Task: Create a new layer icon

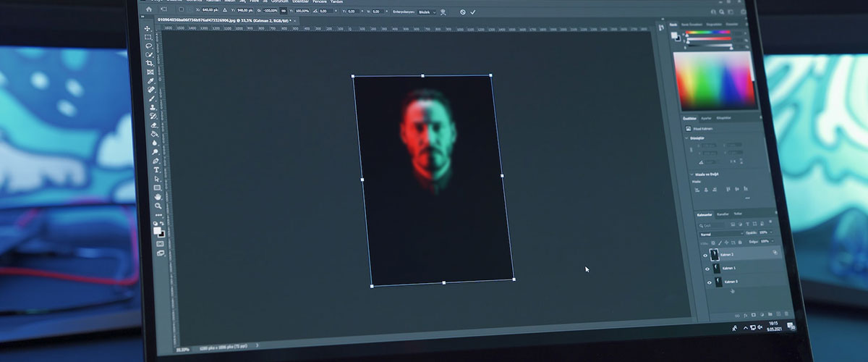Action: pyautogui.click(x=778, y=313)
